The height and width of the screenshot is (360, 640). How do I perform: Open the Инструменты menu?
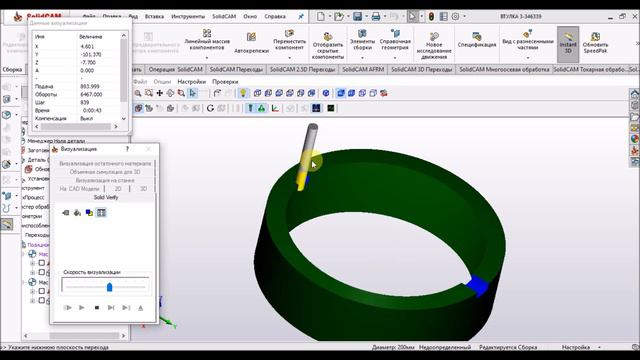pyautogui.click(x=188, y=16)
